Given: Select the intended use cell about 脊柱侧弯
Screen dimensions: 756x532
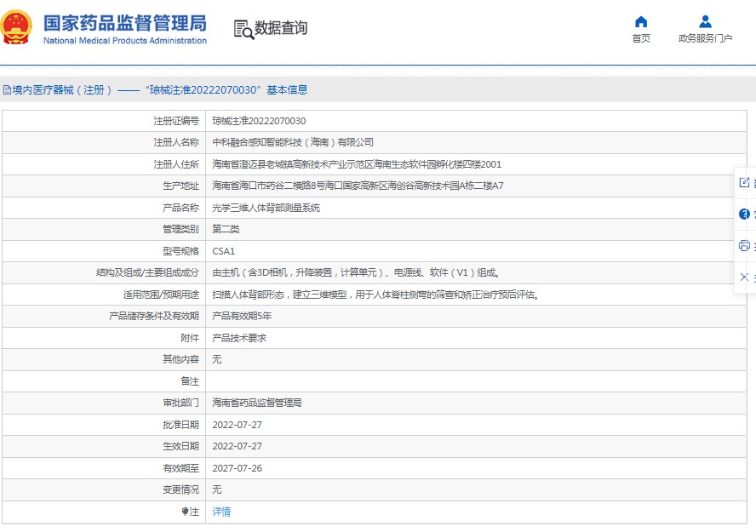Looking at the screenshot, I should (x=476, y=295).
